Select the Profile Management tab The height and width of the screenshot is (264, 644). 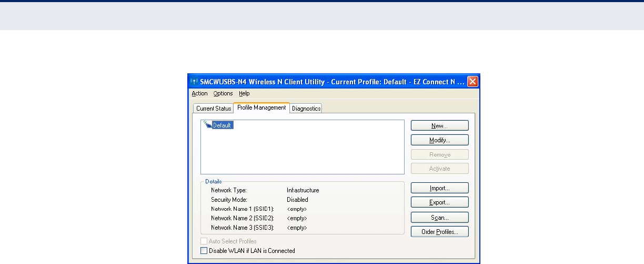[261, 107]
